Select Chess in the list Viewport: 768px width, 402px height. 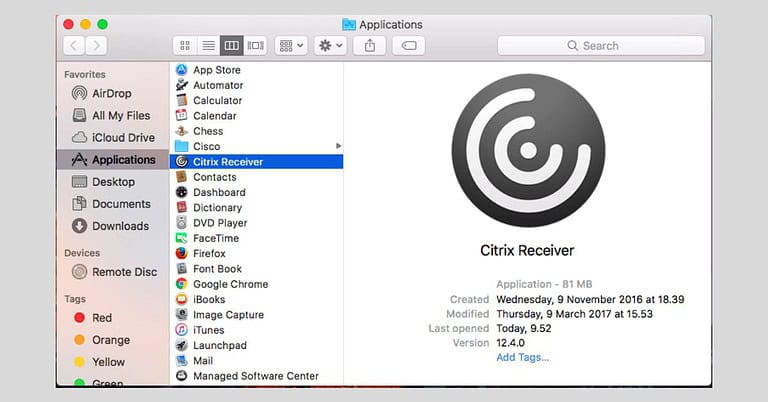[x=257, y=131]
